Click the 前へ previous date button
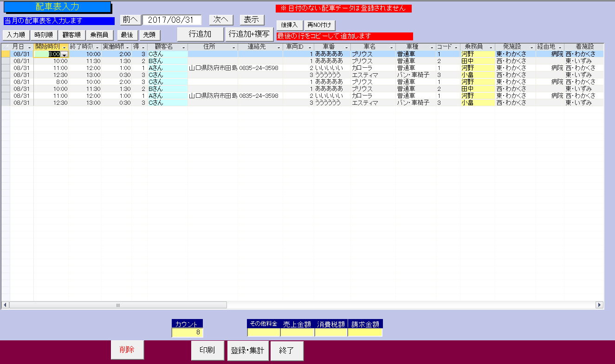Image resolution: width=615 pixels, height=364 pixels. (x=130, y=19)
